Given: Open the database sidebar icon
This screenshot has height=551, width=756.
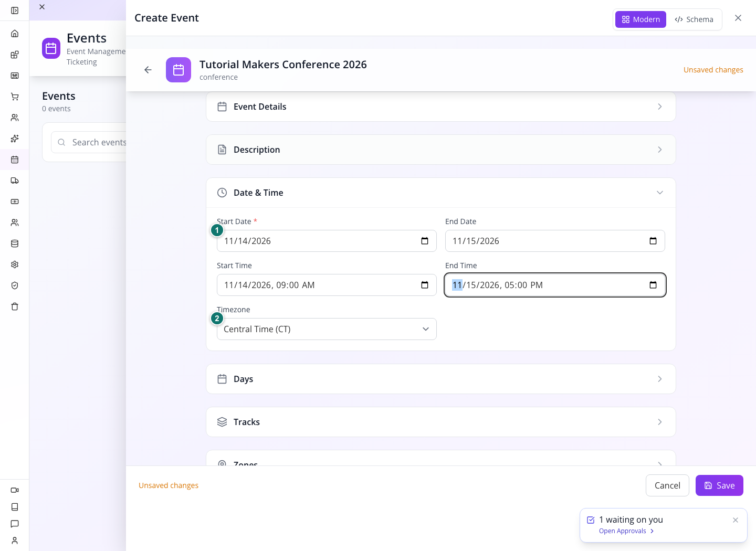Looking at the screenshot, I should pyautogui.click(x=15, y=243).
